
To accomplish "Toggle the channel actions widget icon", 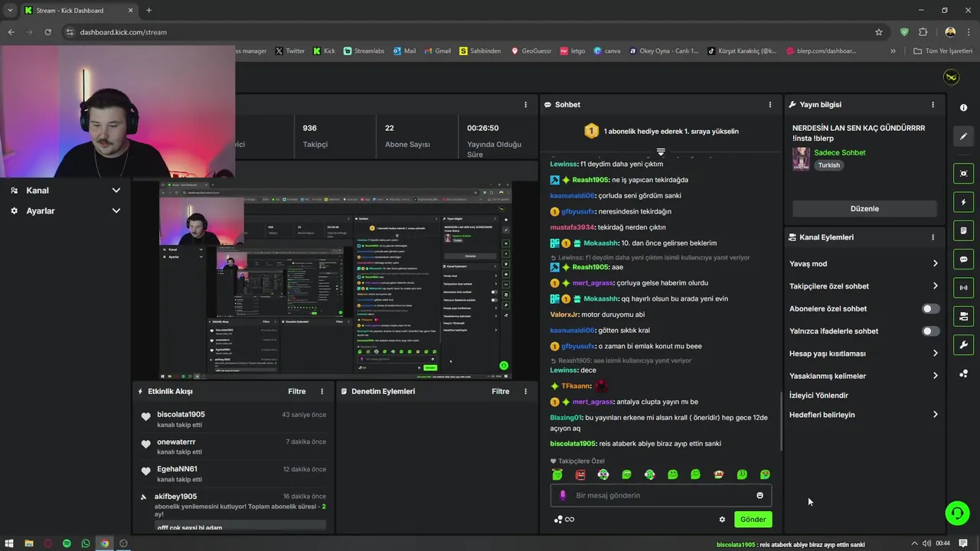I will pos(963,316).
